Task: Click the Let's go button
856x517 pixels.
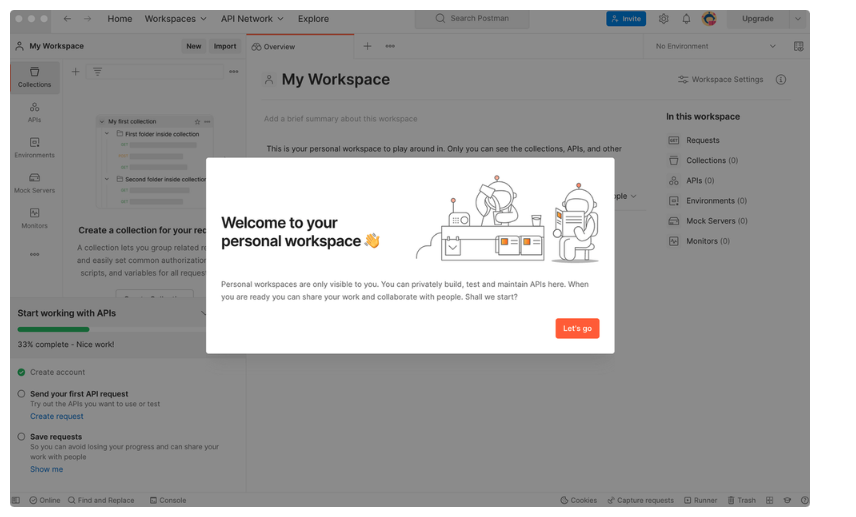Action: (577, 328)
